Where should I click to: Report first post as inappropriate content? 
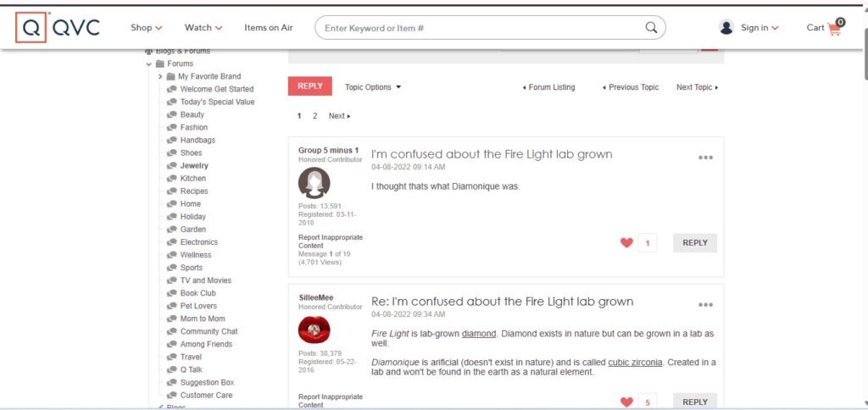pyautogui.click(x=331, y=241)
